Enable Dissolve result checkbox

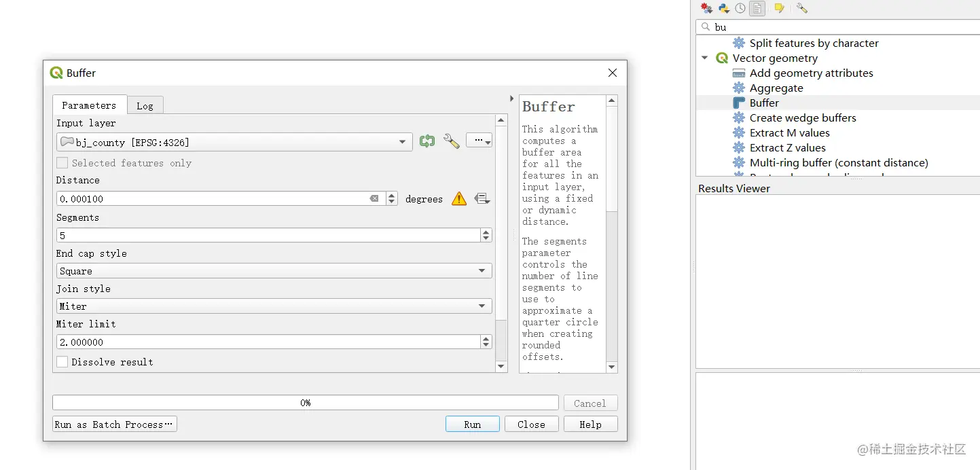[x=62, y=362]
